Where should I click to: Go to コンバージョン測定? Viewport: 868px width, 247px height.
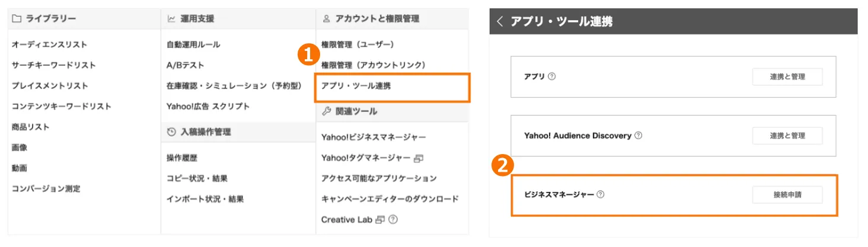click(46, 189)
